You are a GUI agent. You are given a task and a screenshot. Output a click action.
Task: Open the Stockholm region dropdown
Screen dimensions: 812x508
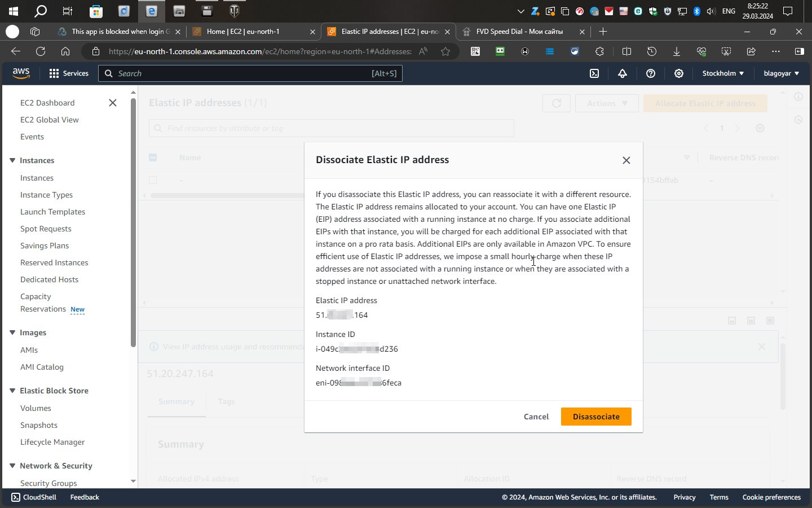click(723, 73)
